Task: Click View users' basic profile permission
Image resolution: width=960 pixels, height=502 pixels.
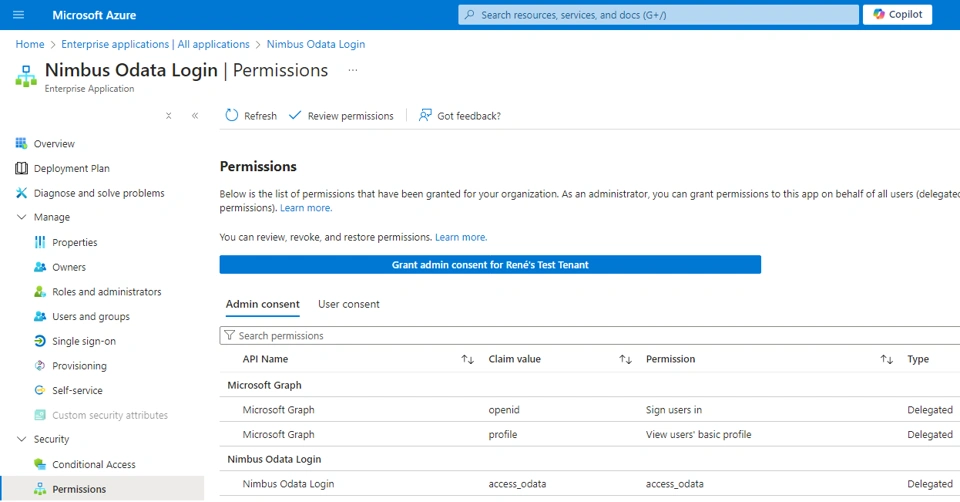Action: [699, 435]
